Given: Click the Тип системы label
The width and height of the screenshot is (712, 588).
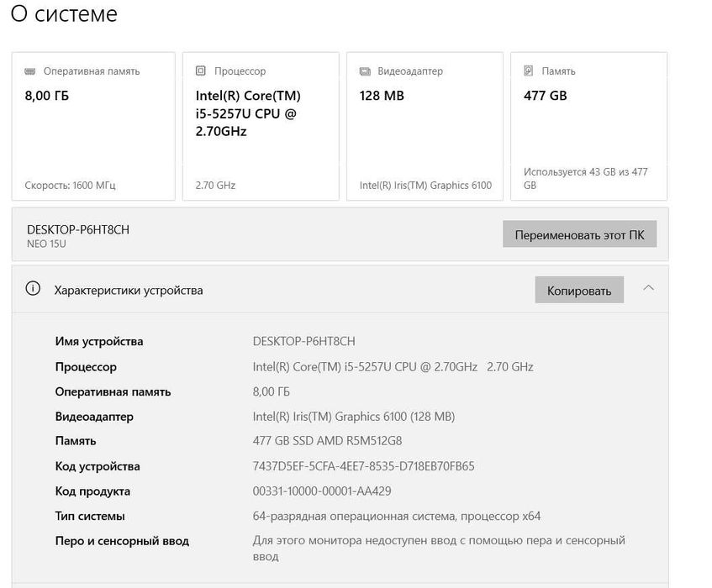Looking at the screenshot, I should pyautogui.click(x=90, y=516).
